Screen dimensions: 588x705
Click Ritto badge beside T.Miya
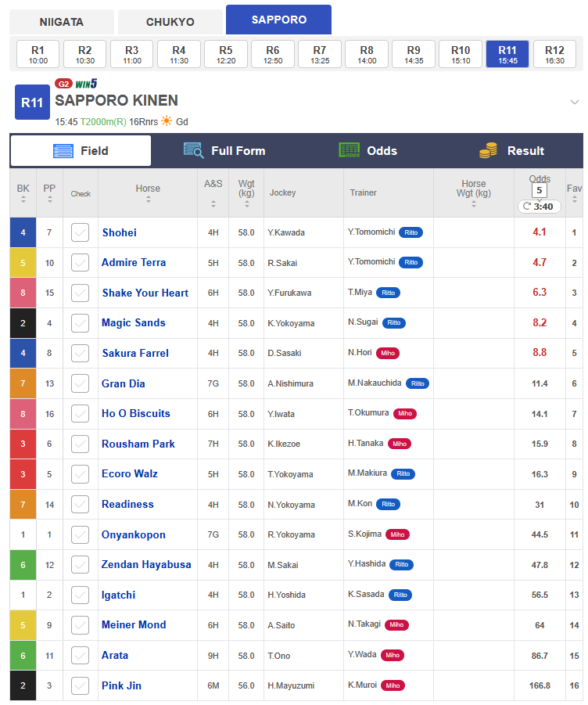(x=388, y=293)
